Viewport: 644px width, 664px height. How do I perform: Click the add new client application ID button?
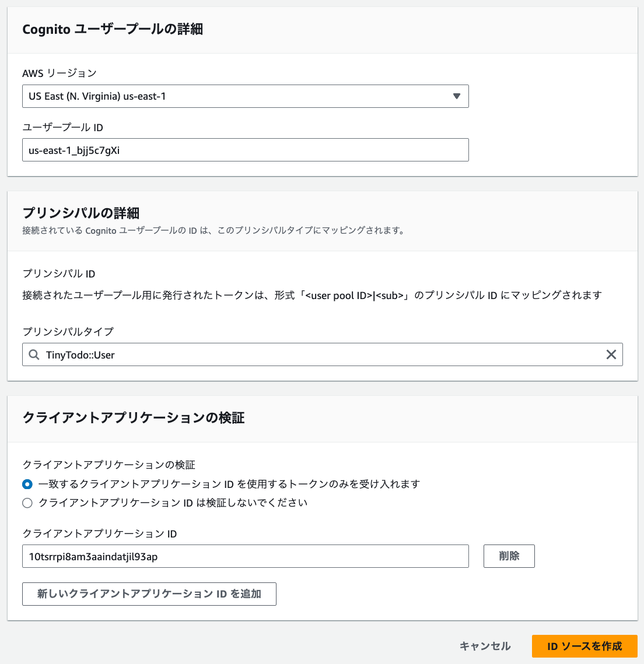point(149,594)
